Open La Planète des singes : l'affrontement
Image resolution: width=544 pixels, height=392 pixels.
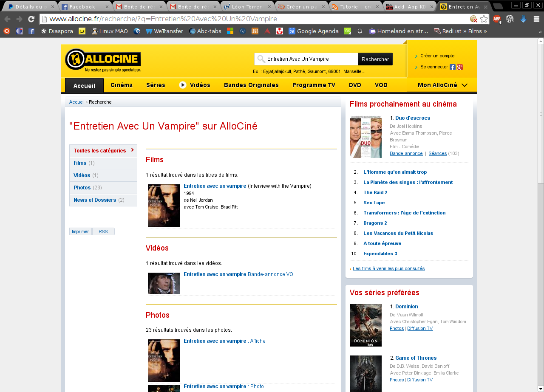[408, 182]
